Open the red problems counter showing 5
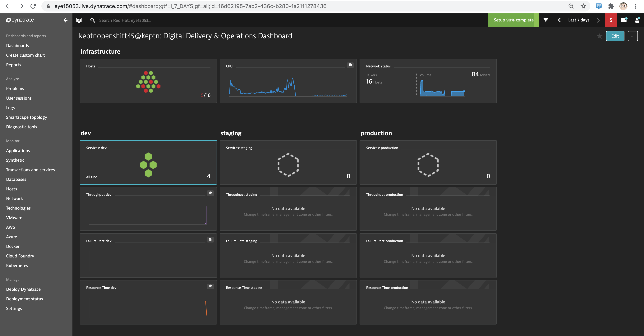This screenshot has height=336, width=644. click(611, 20)
